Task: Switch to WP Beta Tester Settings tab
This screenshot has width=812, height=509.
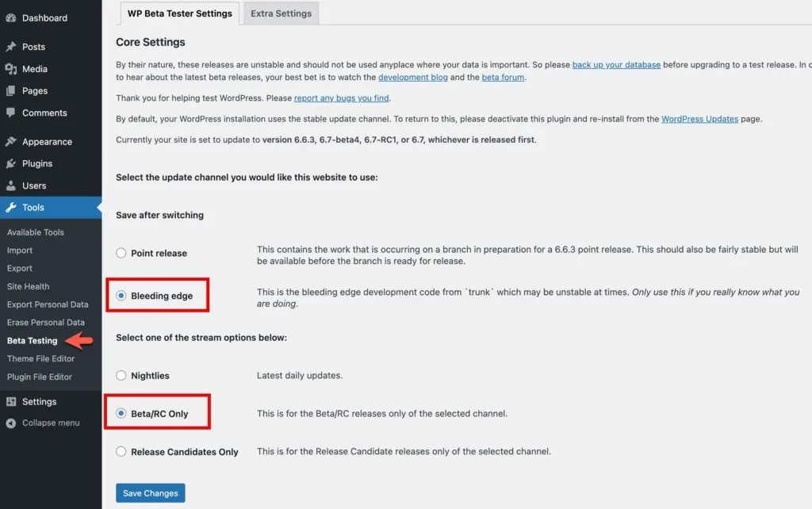Action: [180, 13]
